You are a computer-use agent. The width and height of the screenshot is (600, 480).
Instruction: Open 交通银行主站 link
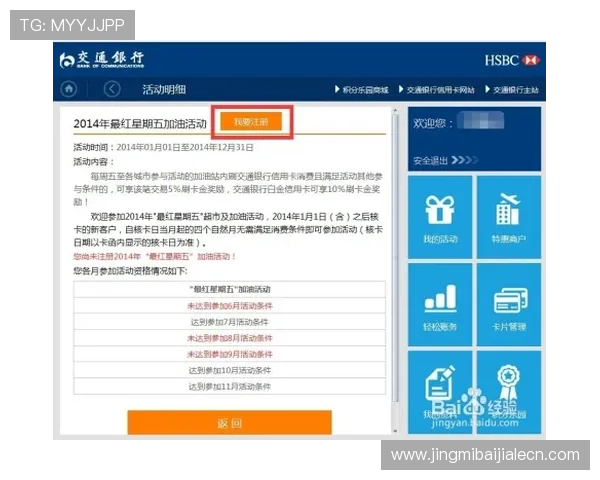(x=512, y=90)
